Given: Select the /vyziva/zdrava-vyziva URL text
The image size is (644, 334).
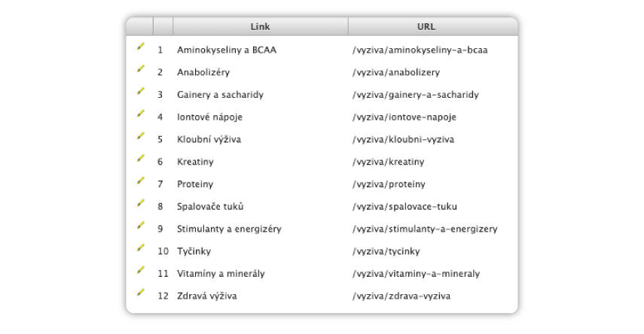Looking at the screenshot, I should pos(401,296).
